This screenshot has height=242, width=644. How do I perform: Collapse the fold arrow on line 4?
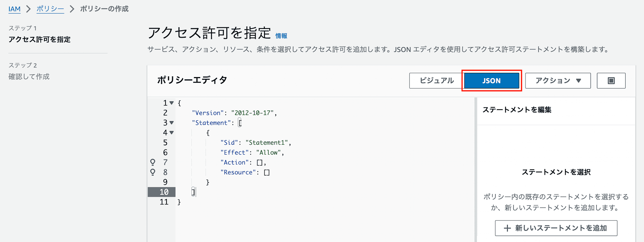pos(172,133)
